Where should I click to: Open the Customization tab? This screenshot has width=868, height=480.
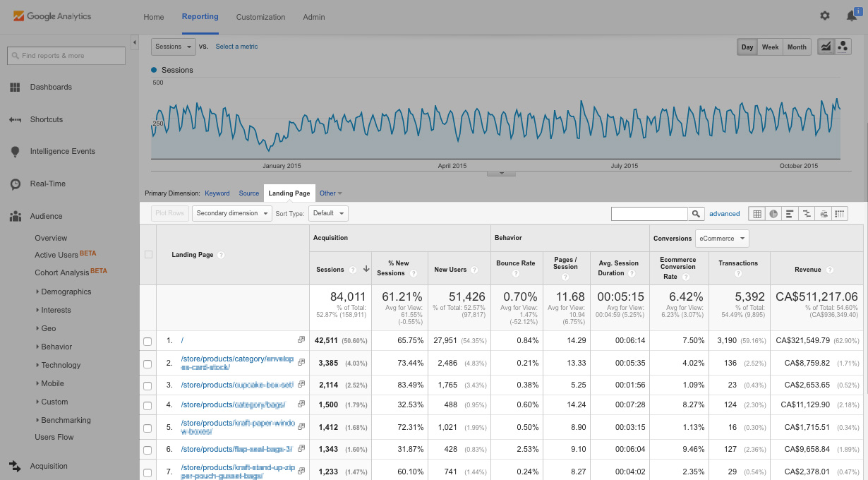tap(261, 17)
